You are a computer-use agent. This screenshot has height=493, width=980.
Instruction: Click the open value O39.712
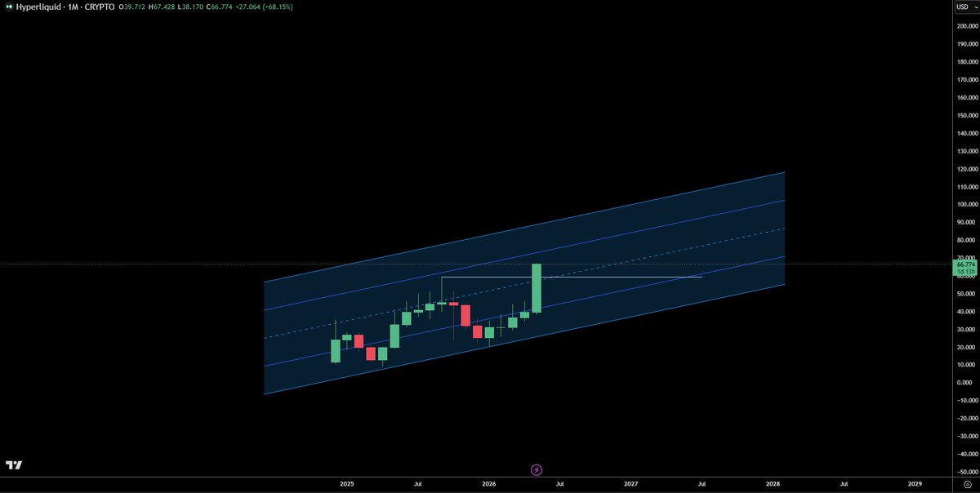tap(131, 7)
